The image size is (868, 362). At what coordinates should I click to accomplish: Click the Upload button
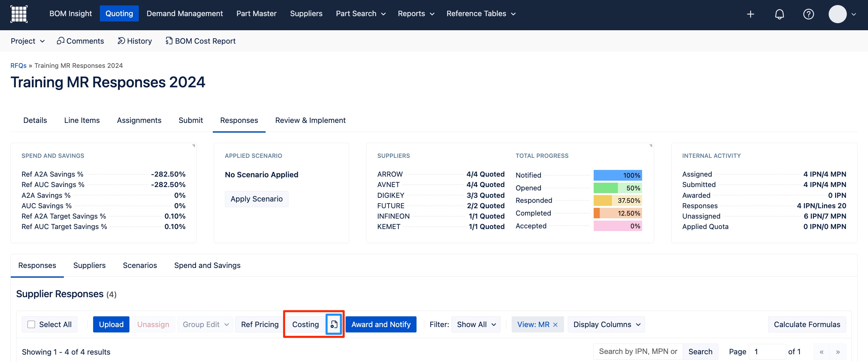[111, 324]
